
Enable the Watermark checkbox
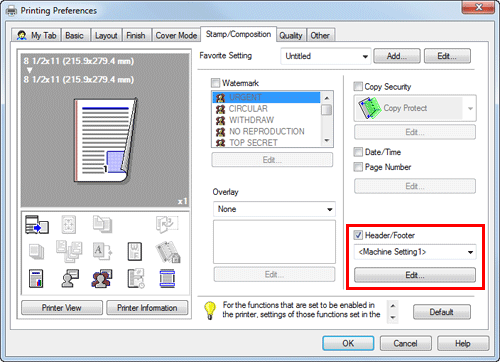(216, 83)
